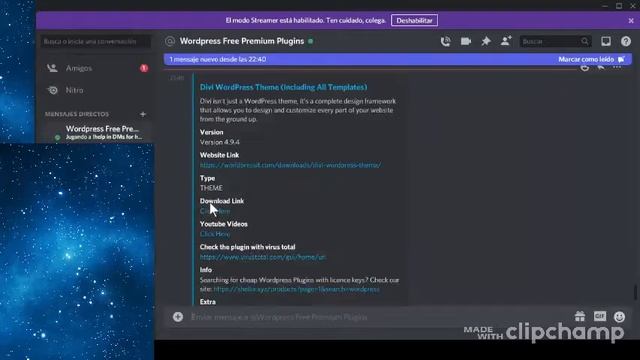Click the 'THEME' type value

211,188
